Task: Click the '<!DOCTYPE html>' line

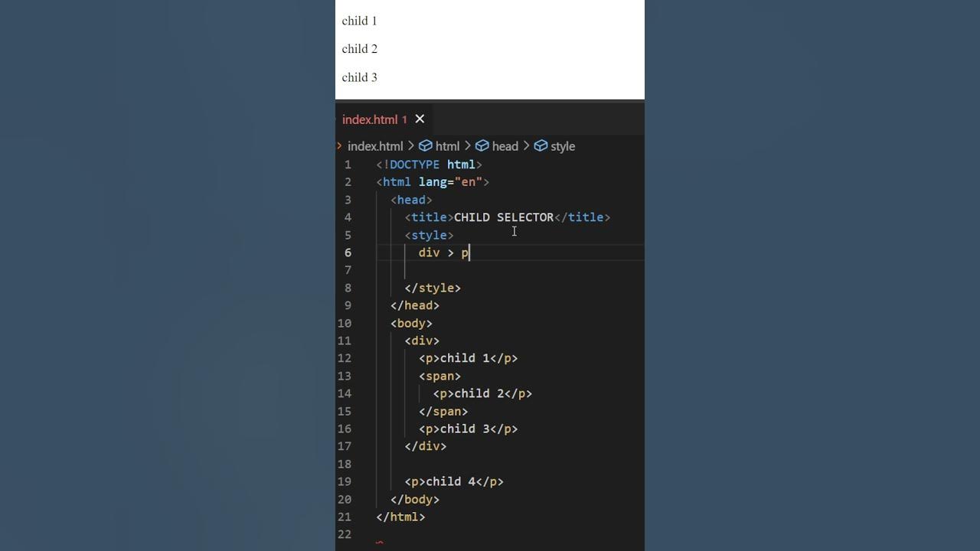Action: pos(429,165)
